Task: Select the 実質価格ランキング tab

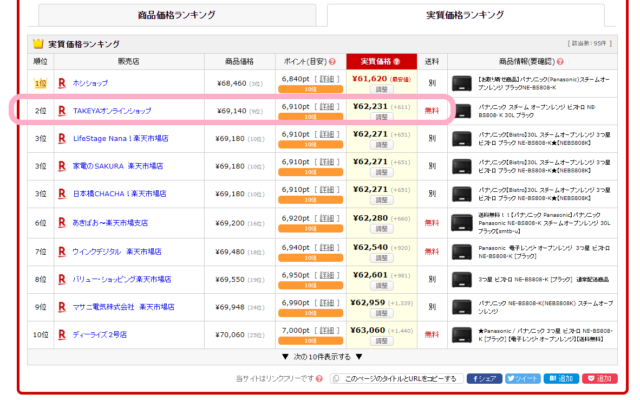Action: click(465, 15)
